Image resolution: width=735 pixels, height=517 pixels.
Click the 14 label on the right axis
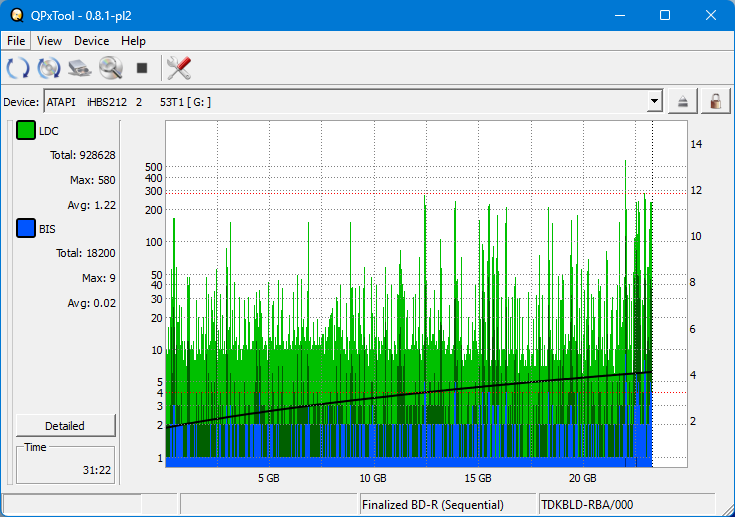[x=696, y=144]
